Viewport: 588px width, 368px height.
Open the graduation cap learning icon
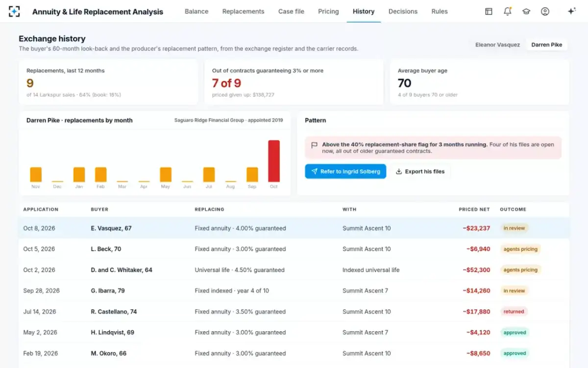pos(526,11)
